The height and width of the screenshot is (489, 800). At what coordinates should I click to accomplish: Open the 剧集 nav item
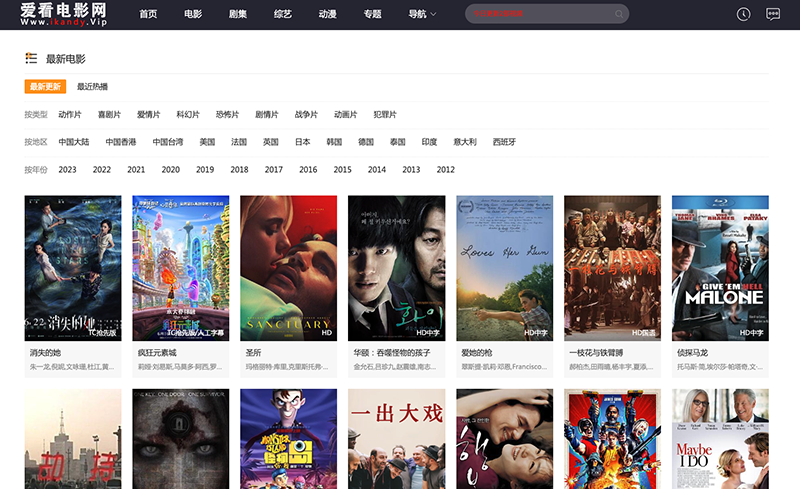(x=238, y=14)
